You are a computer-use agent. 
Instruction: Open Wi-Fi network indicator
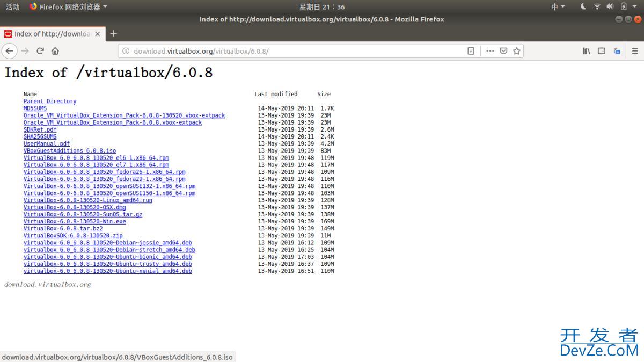pyautogui.click(x=597, y=6)
